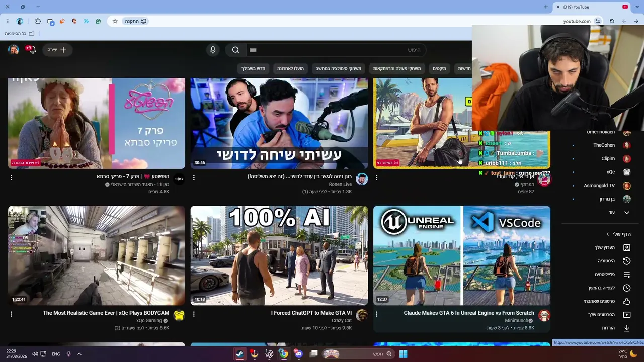Expand the הדף שלי section
This screenshot has height=362, width=644.
pyautogui.click(x=618, y=234)
